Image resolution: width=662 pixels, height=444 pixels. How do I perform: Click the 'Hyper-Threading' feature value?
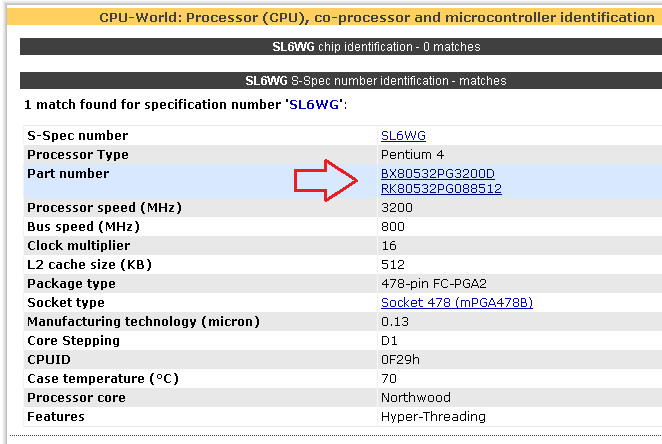coord(433,416)
